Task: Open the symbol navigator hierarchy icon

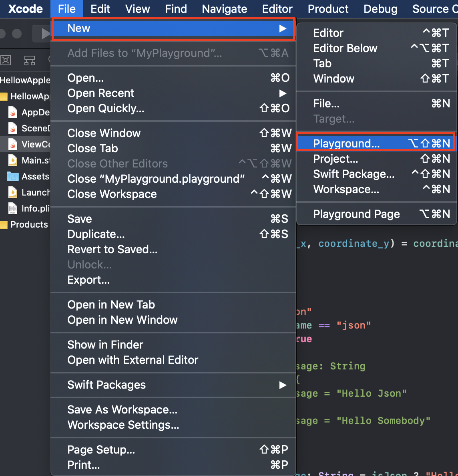Action: point(29,60)
